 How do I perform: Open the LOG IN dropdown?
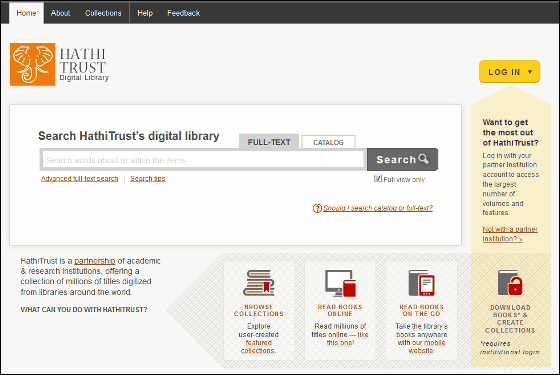point(509,71)
